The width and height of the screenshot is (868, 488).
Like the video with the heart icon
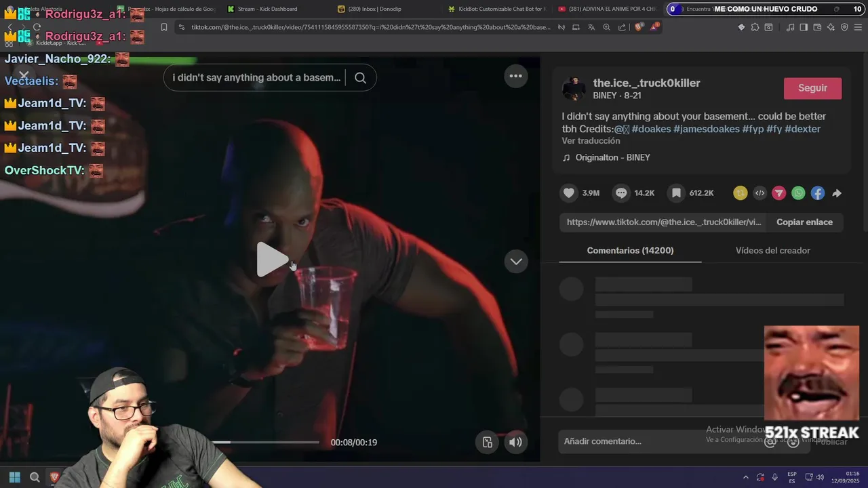(569, 193)
